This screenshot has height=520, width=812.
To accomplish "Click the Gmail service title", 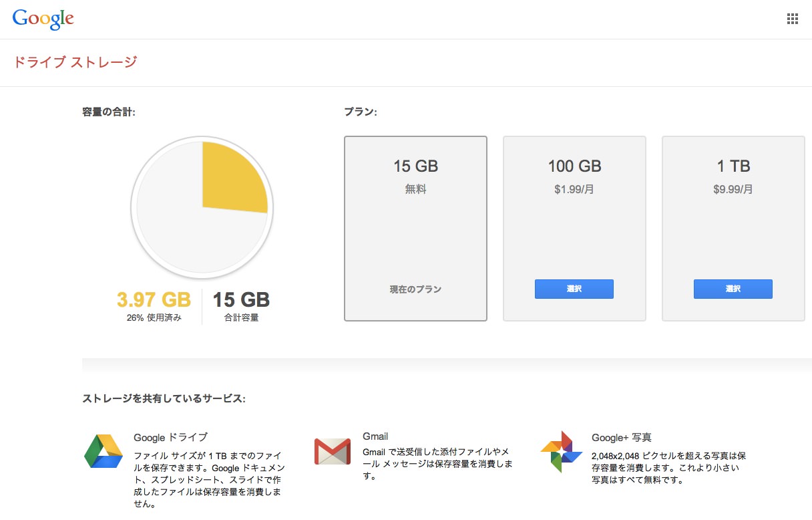I will click(x=375, y=436).
